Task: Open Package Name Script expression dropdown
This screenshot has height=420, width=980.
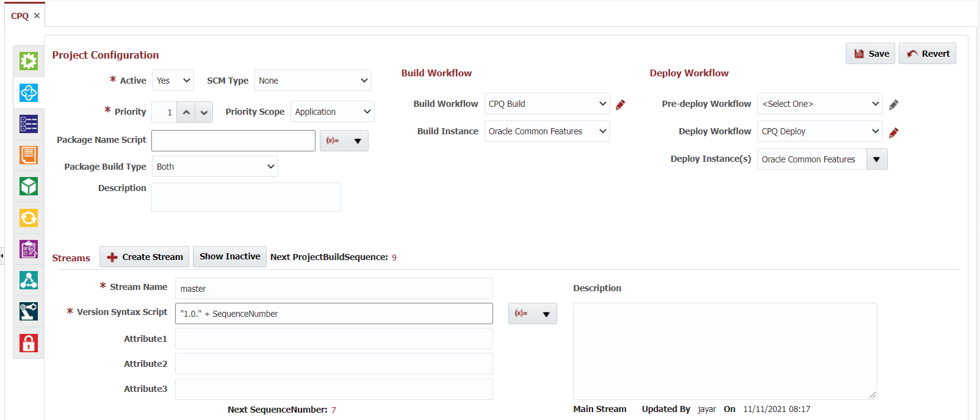Action: pyautogui.click(x=344, y=141)
